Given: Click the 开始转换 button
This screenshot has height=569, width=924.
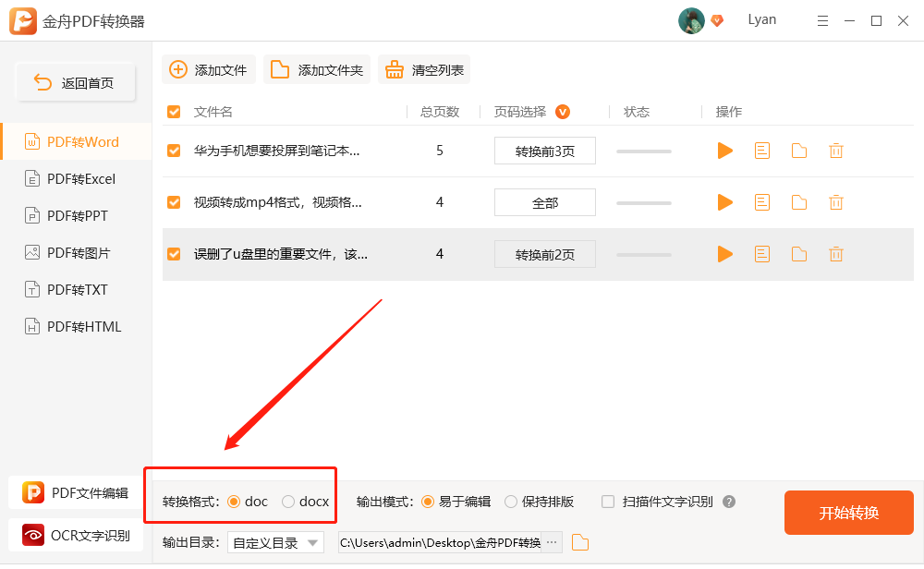Looking at the screenshot, I should pyautogui.click(x=848, y=513).
